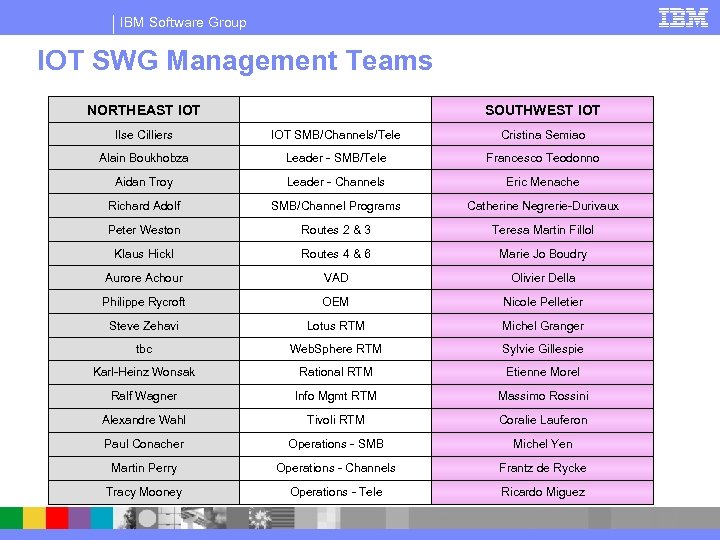Click the 'IOT SMB/Channels/Tele' role cell

coord(335,135)
